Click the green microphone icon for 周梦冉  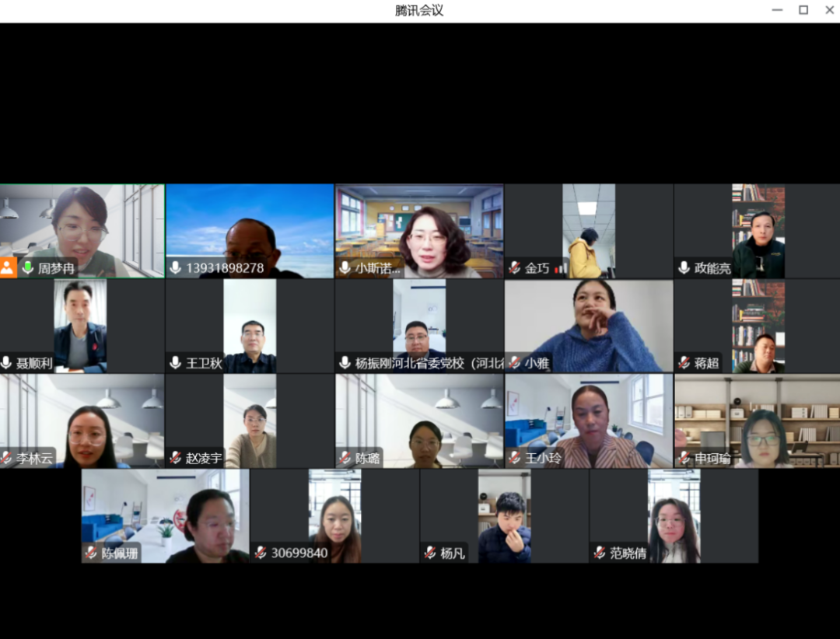[x=28, y=268]
